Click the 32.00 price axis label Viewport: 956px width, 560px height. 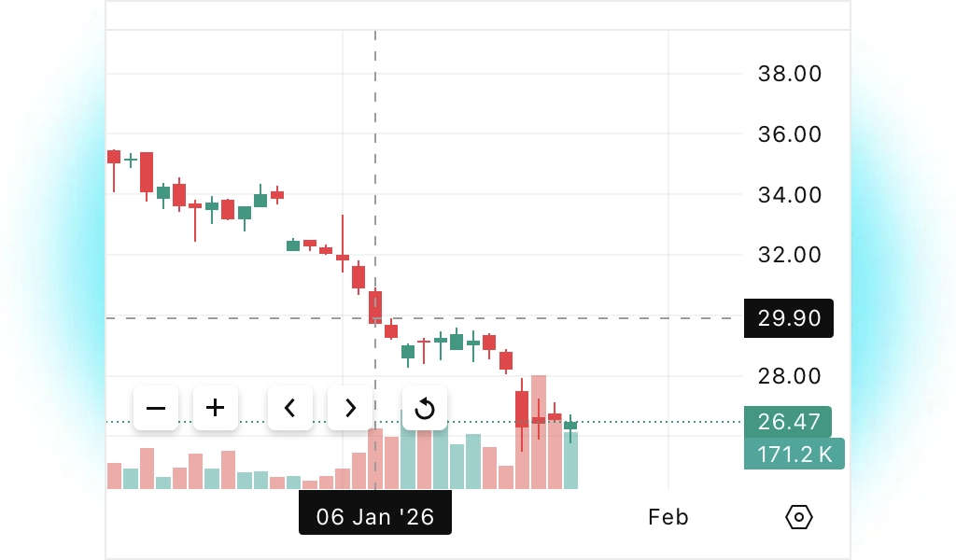[x=790, y=255]
